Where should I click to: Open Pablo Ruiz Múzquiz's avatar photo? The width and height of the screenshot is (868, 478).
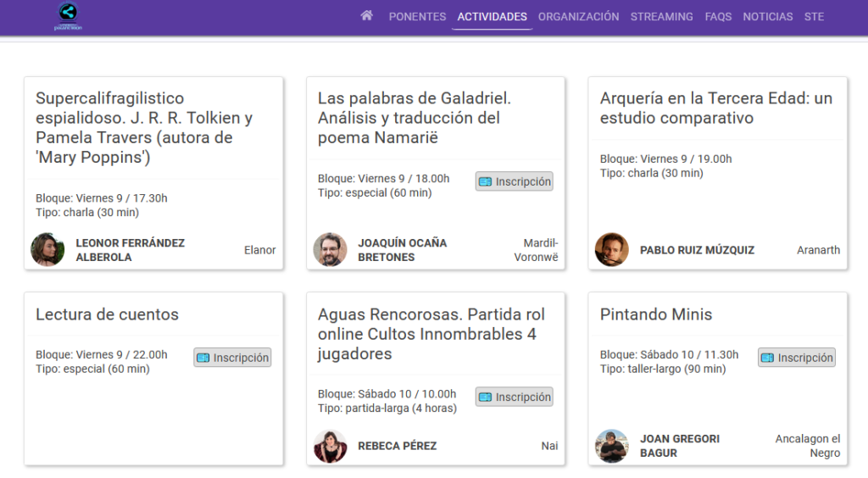pyautogui.click(x=612, y=249)
